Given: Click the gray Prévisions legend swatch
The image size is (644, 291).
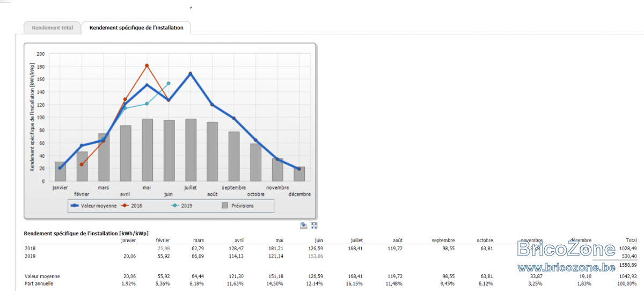Looking at the screenshot, I should click(x=225, y=206).
